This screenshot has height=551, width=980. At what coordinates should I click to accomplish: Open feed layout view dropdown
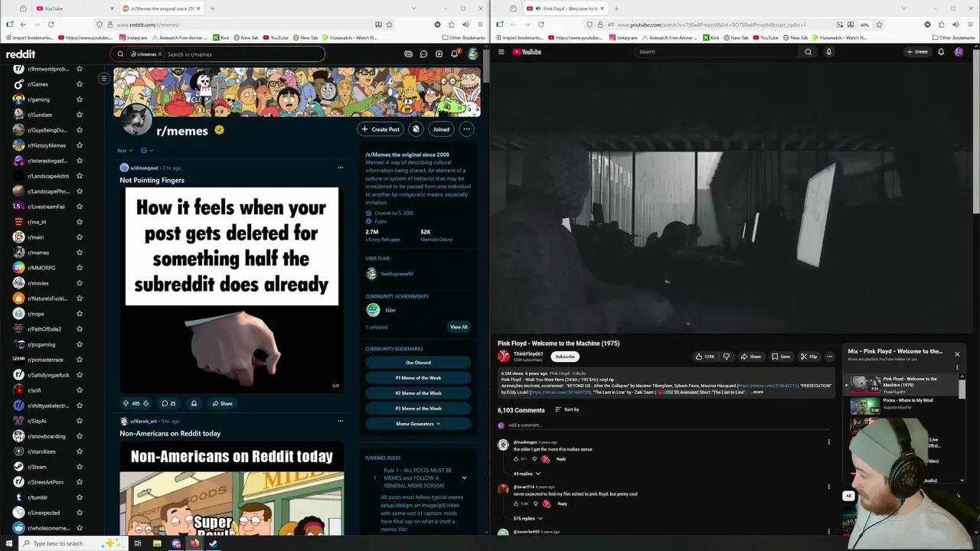pyautogui.click(x=146, y=151)
